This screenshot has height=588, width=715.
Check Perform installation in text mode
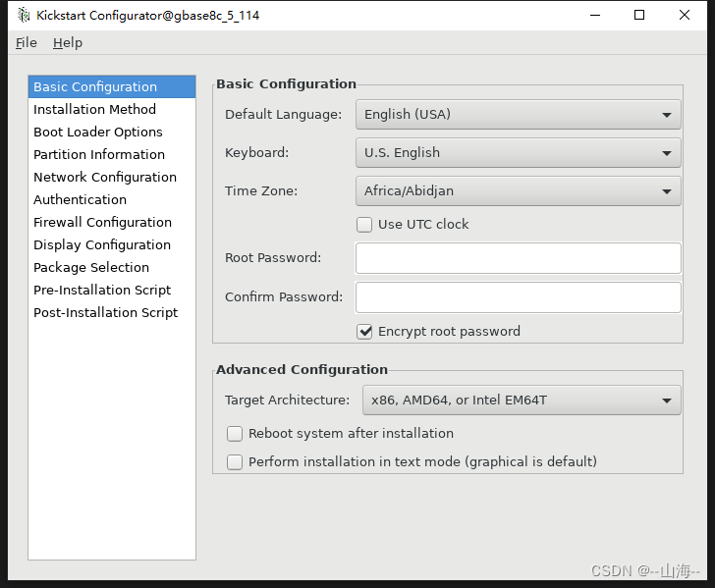coord(235,461)
